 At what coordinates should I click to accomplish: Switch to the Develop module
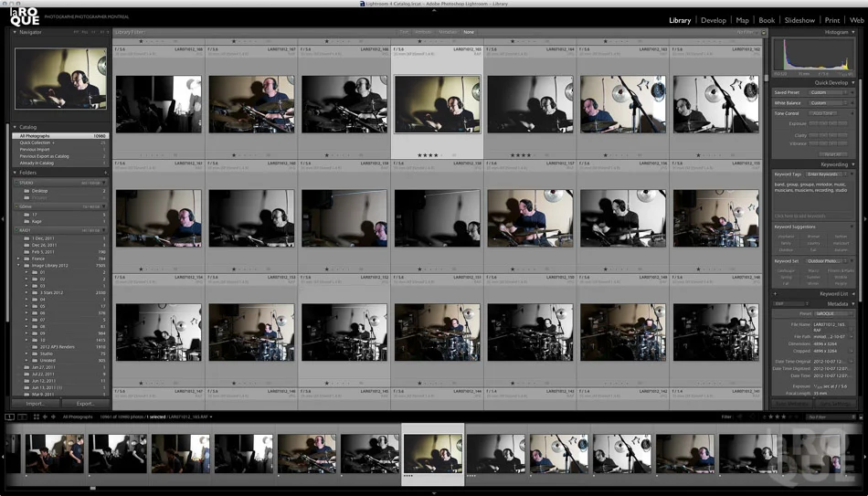click(713, 20)
